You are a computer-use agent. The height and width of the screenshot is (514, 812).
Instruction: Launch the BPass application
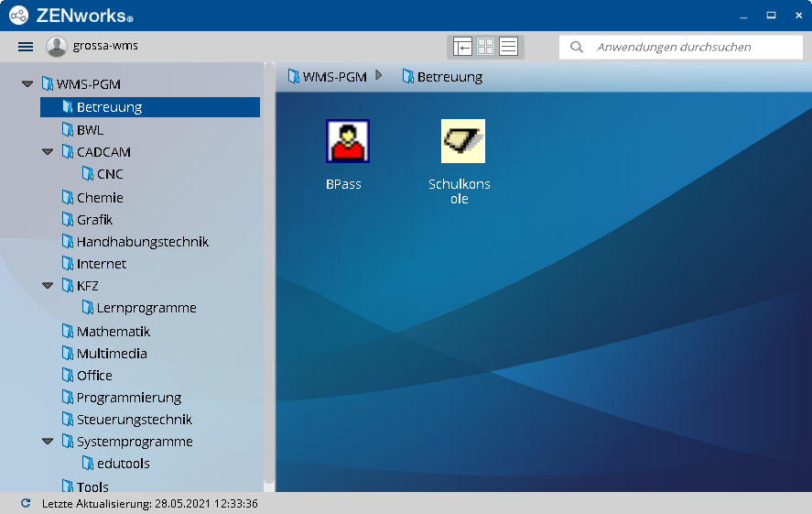click(x=348, y=155)
